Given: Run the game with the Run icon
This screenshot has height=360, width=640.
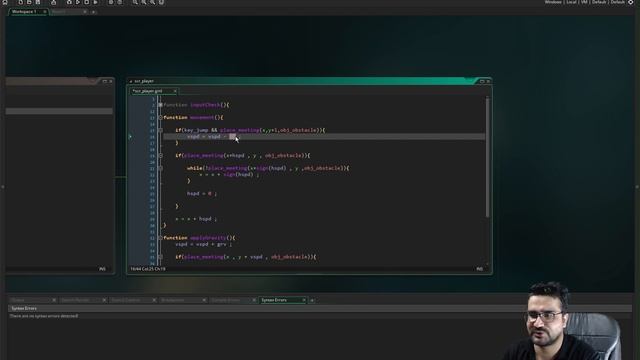Looking at the screenshot, I should (78, 2).
